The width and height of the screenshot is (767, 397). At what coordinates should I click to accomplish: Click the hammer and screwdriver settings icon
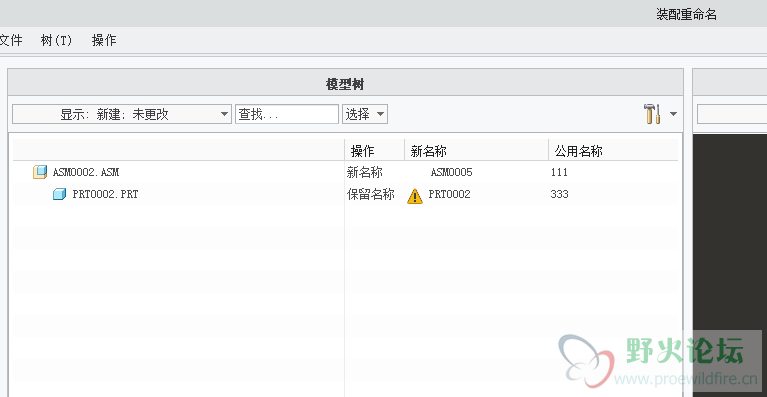652,114
